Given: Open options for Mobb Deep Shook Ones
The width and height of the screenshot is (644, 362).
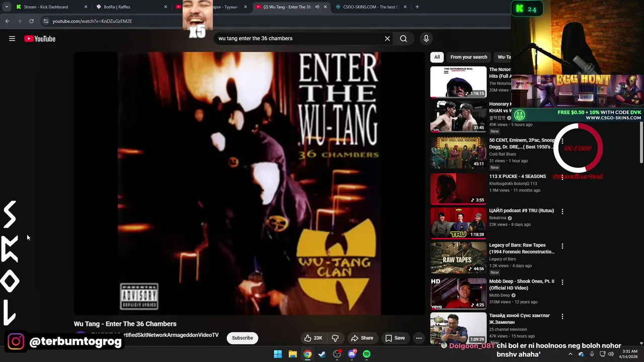Looking at the screenshot, I should coord(562,283).
